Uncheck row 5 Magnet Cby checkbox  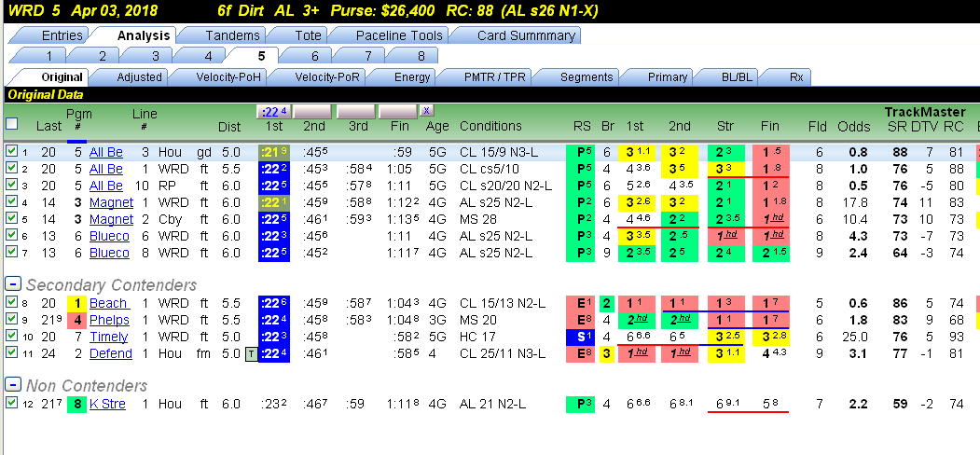click(x=10, y=219)
